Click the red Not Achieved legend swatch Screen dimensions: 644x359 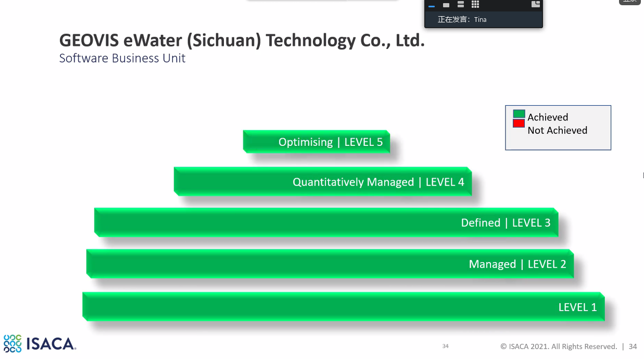tap(519, 123)
